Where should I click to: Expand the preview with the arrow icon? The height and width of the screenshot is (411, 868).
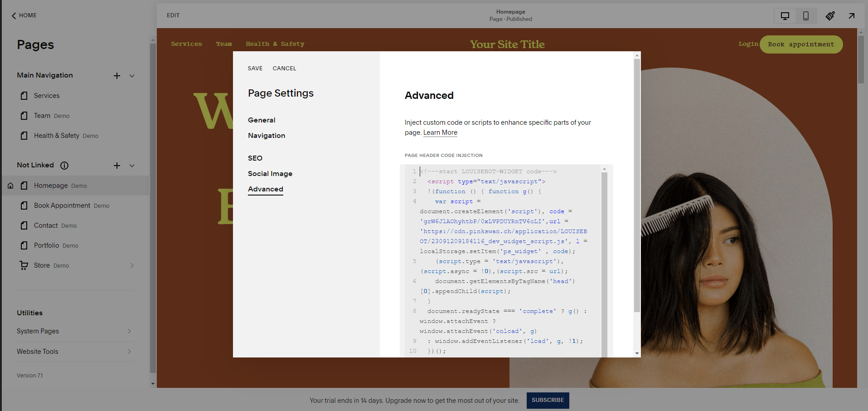(852, 16)
